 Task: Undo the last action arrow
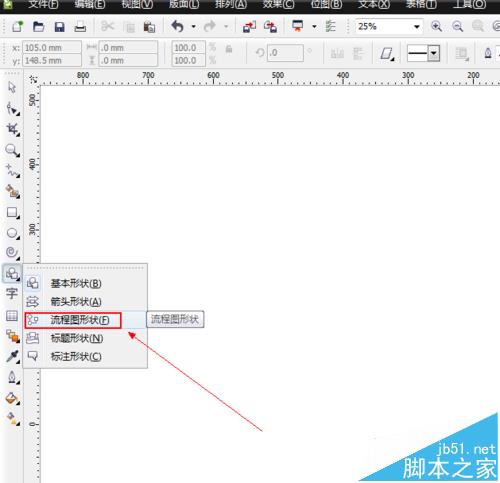click(x=178, y=26)
